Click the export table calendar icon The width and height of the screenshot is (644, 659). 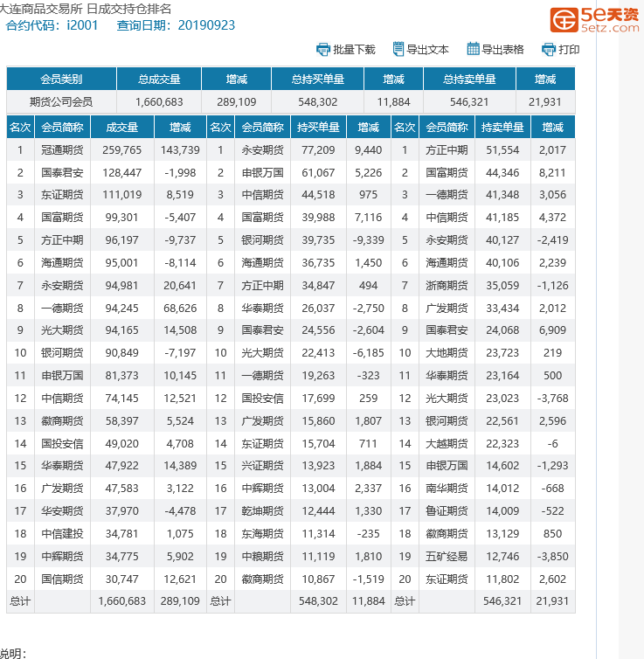click(x=473, y=49)
